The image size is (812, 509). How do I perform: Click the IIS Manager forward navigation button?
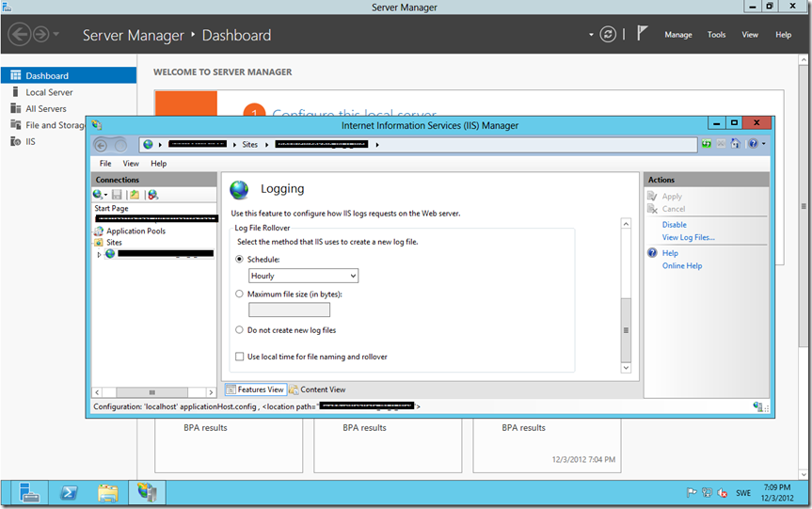click(x=120, y=146)
